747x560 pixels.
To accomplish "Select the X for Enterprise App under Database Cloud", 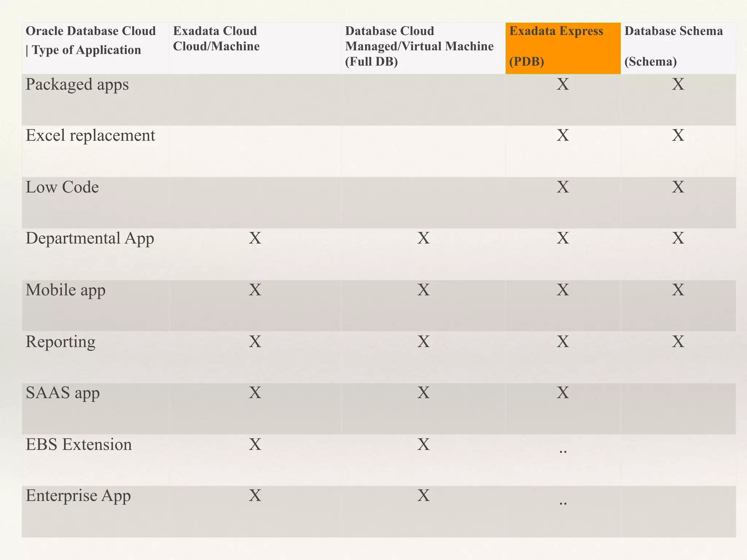I will coord(423,496).
